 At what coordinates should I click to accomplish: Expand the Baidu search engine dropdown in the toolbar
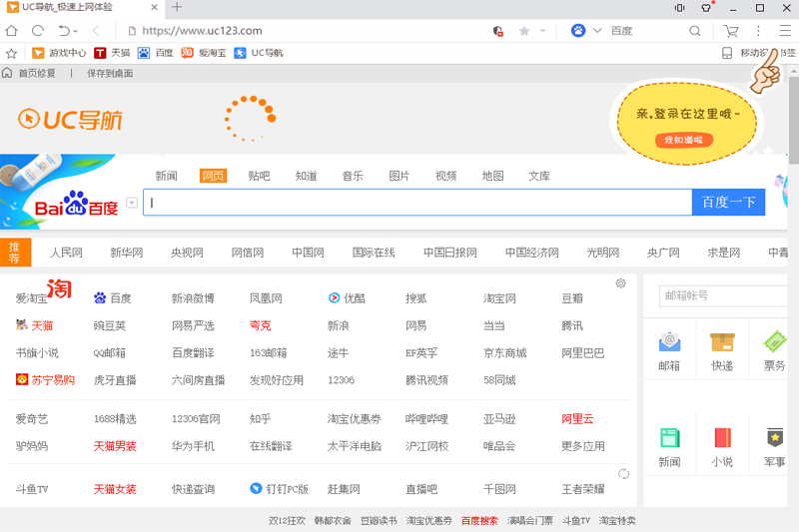pyautogui.click(x=597, y=31)
